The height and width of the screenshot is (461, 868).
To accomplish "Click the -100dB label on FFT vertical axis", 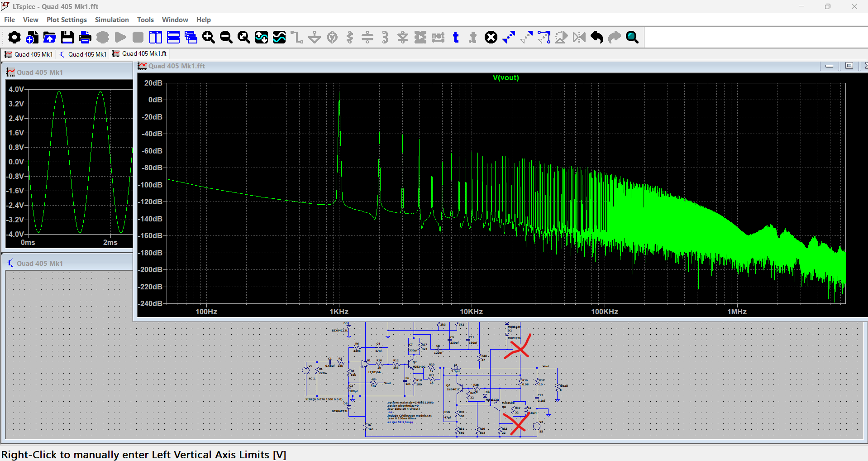I will click(151, 185).
